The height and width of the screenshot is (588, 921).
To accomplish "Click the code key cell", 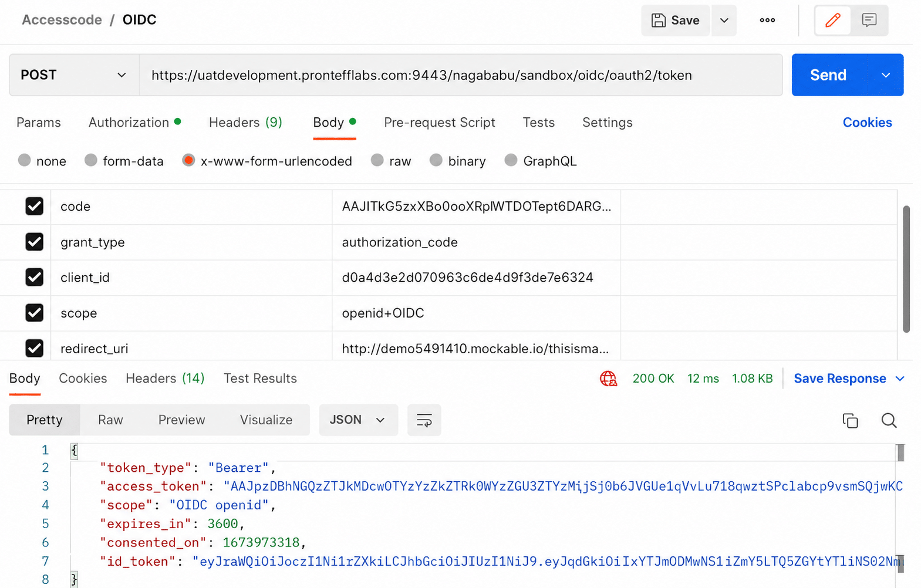I will [191, 207].
